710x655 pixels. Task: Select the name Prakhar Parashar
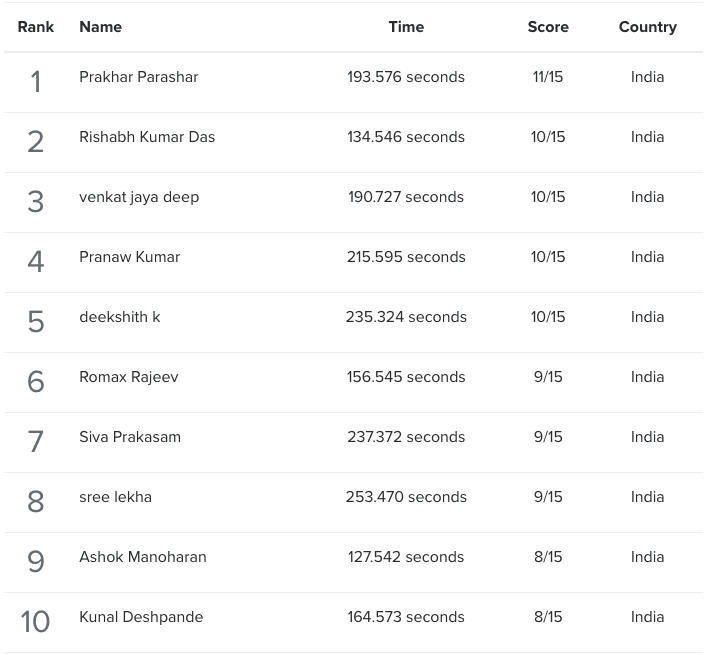tap(139, 77)
